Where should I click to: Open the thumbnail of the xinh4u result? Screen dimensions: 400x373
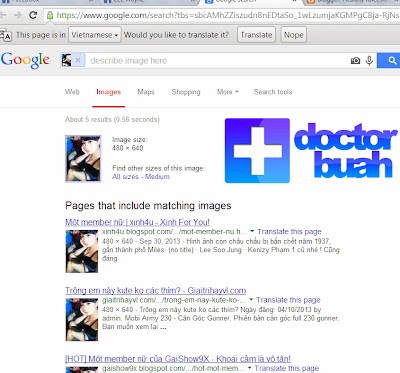click(82, 252)
